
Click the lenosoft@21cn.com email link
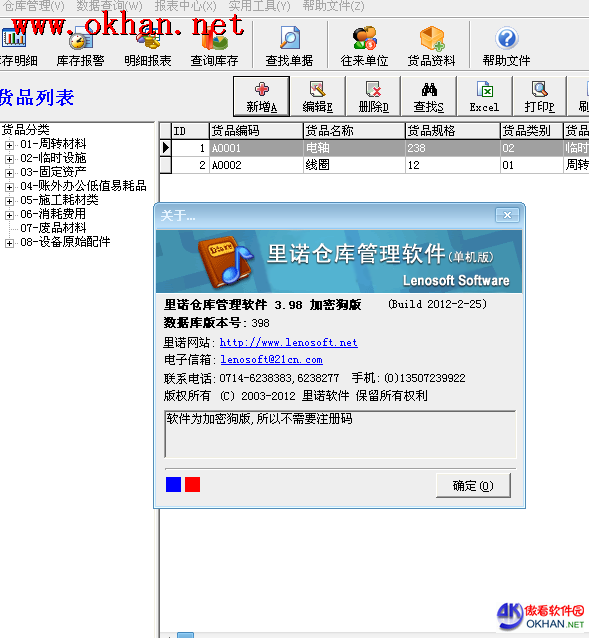coord(271,360)
